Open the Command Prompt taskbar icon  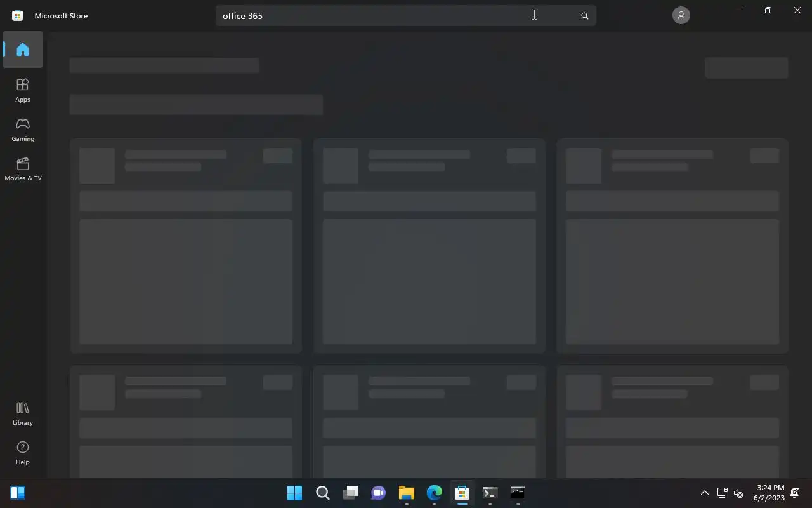[x=518, y=493]
